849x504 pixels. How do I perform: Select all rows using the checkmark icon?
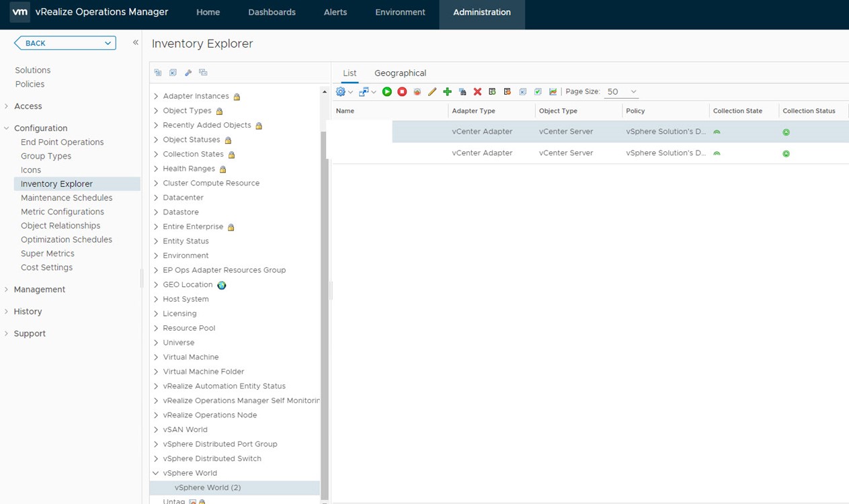point(538,92)
